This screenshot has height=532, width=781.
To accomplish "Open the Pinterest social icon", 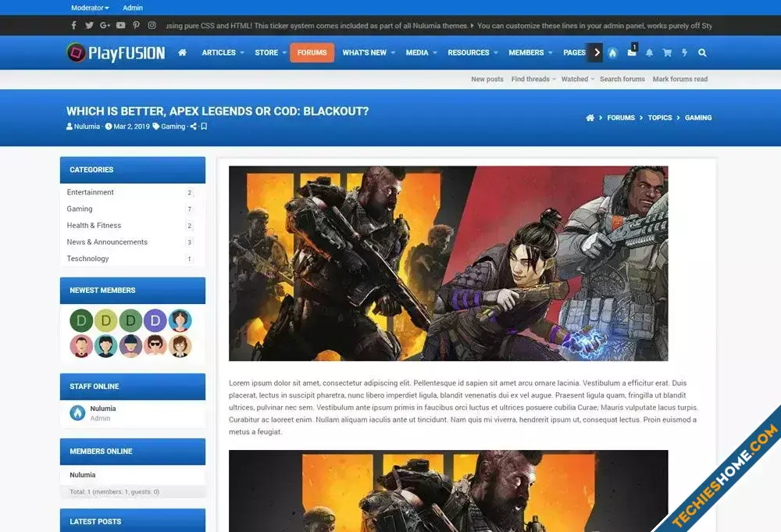I will (136, 26).
